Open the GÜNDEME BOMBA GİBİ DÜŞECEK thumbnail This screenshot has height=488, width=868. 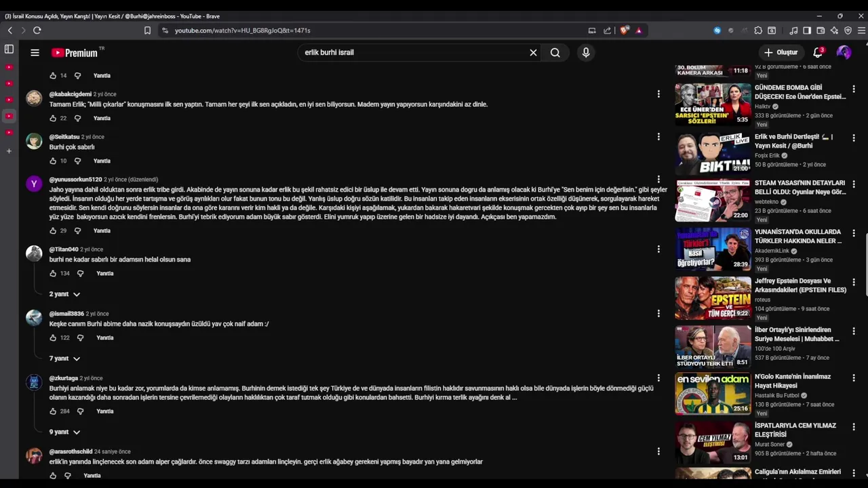coord(713,104)
